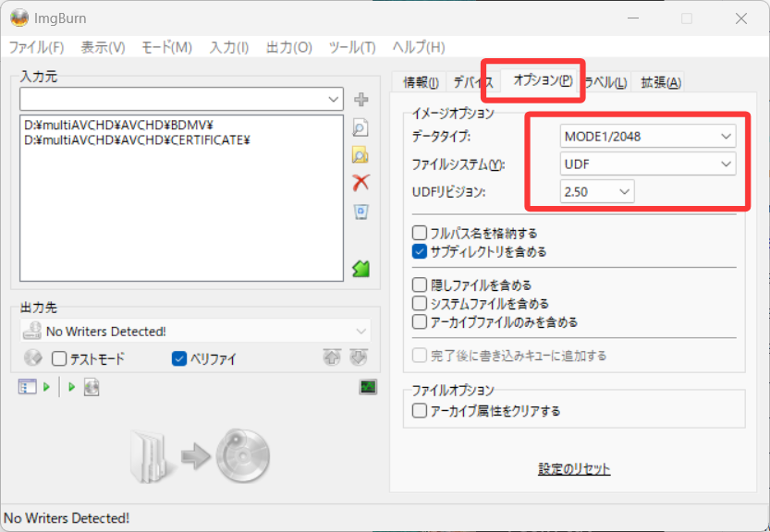Click the red X remove item icon
Viewport: 770px width, 532px height.
[x=361, y=183]
